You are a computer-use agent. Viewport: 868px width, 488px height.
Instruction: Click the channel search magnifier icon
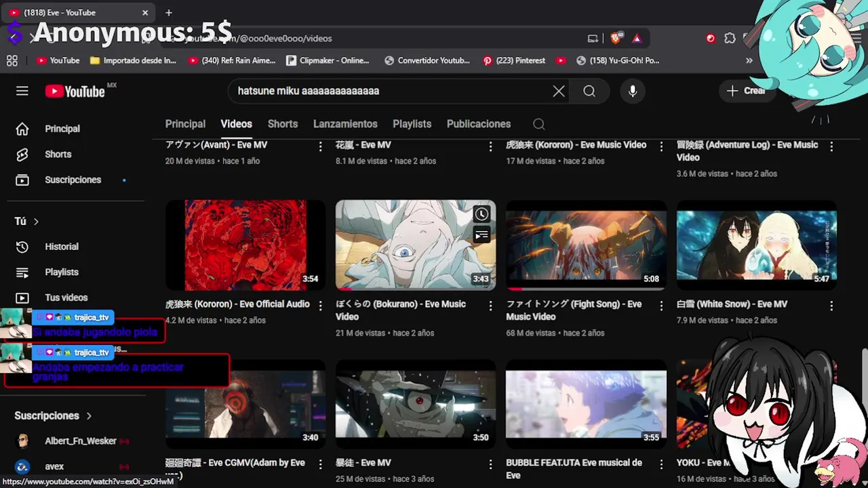[538, 124]
